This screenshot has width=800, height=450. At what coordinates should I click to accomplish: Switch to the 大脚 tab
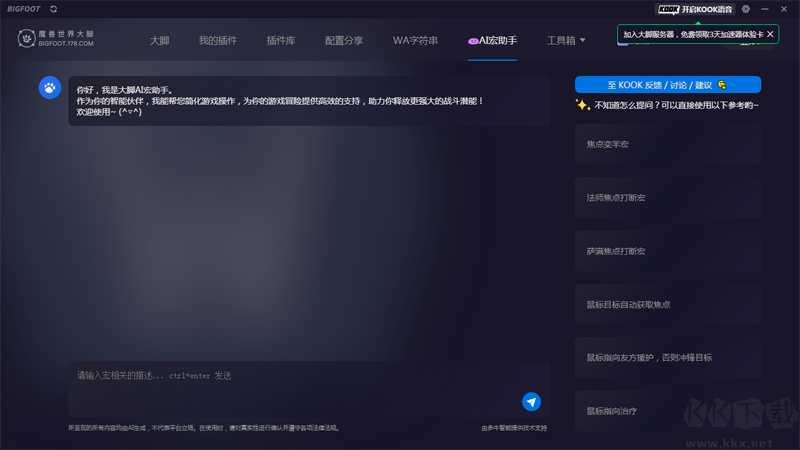pyautogui.click(x=159, y=40)
